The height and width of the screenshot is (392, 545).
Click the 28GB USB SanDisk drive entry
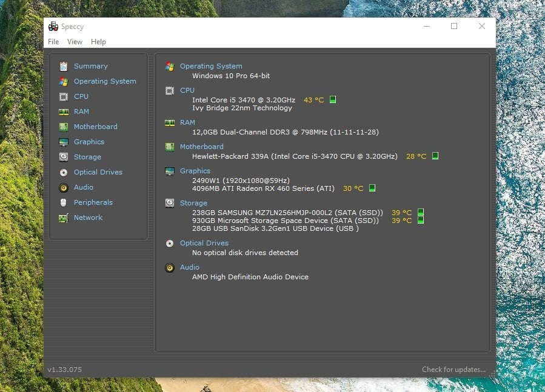pyautogui.click(x=275, y=228)
